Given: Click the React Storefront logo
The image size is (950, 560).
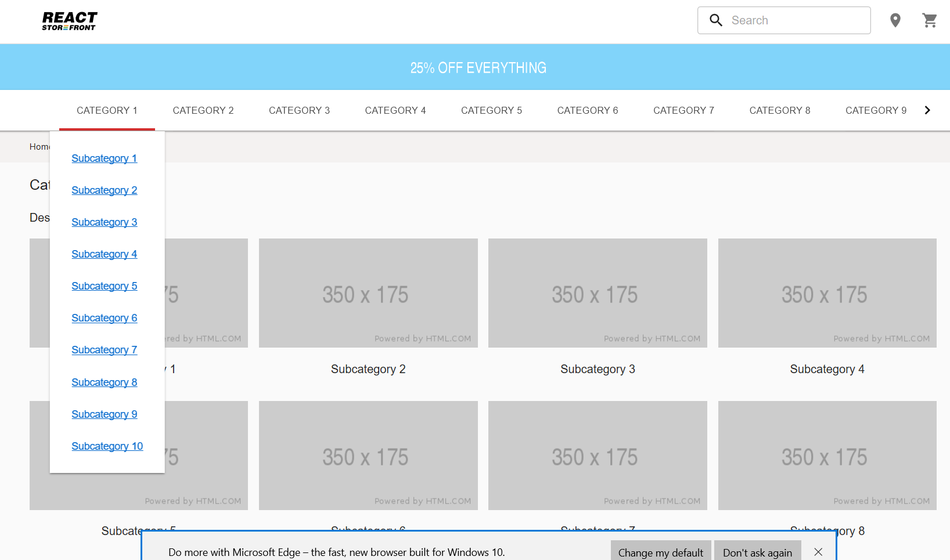Looking at the screenshot, I should pyautogui.click(x=69, y=20).
